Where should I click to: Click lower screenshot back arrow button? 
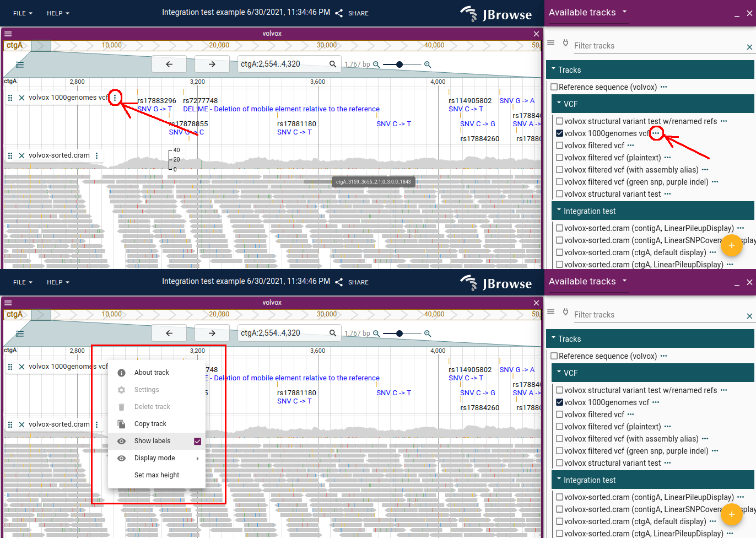(169, 333)
